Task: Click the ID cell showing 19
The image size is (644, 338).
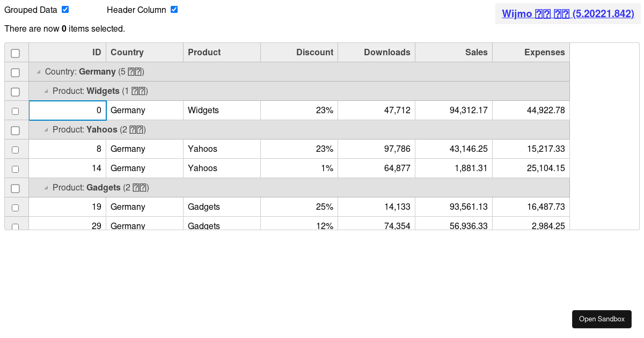Action: click(67, 207)
